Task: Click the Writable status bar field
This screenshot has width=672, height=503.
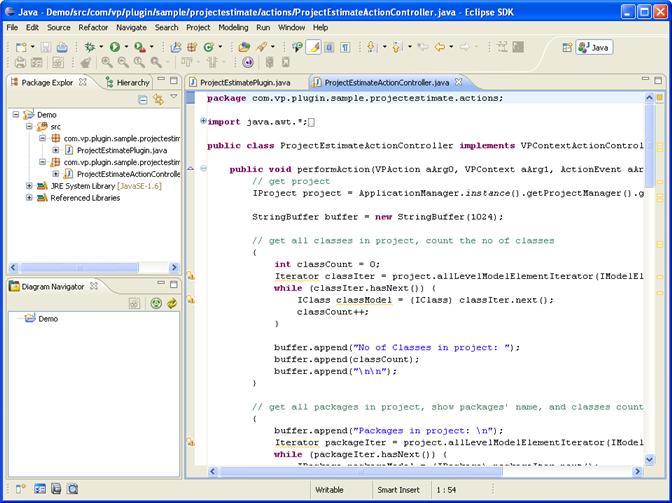Action: coord(329,489)
